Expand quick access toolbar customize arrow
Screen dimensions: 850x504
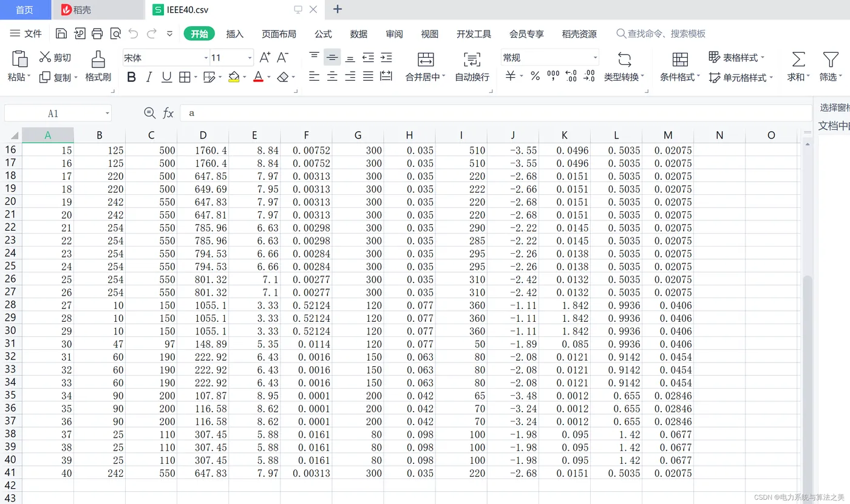(x=169, y=33)
